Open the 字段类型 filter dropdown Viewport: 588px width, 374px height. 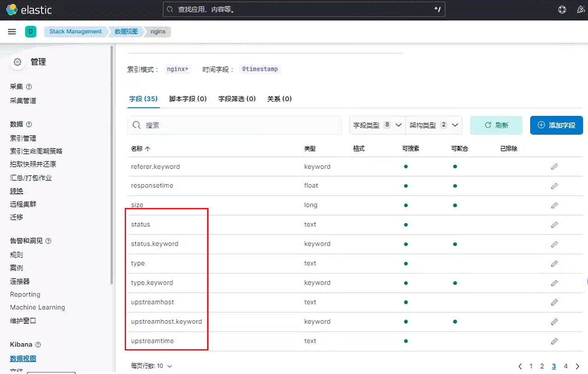point(378,125)
